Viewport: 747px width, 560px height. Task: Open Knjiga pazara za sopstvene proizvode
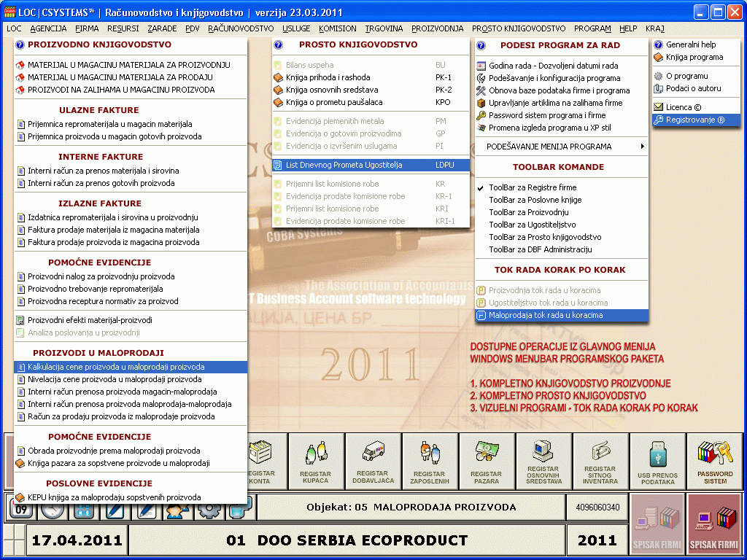point(131,463)
